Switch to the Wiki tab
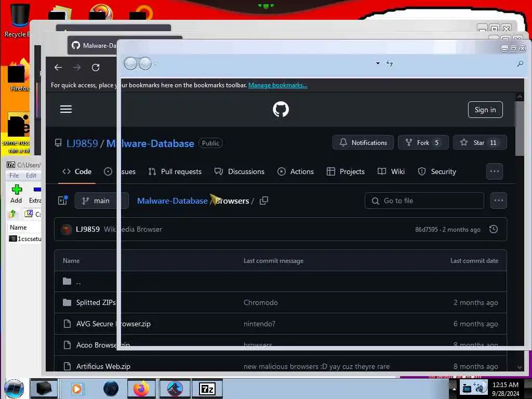The image size is (532, 399). pyautogui.click(x=391, y=171)
